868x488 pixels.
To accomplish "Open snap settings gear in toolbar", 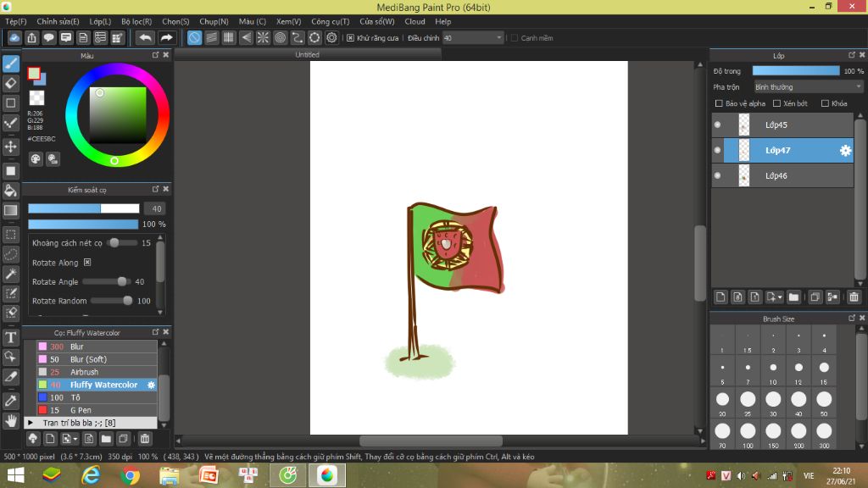I will tap(331, 37).
